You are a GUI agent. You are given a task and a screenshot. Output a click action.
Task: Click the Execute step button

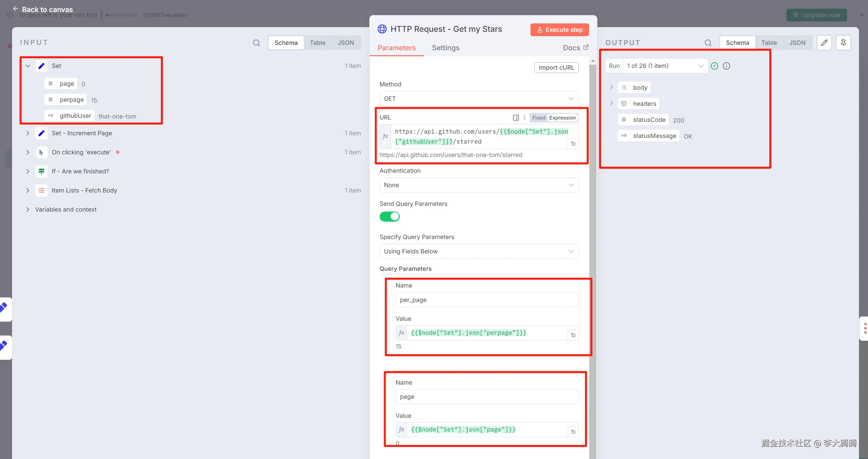point(559,30)
